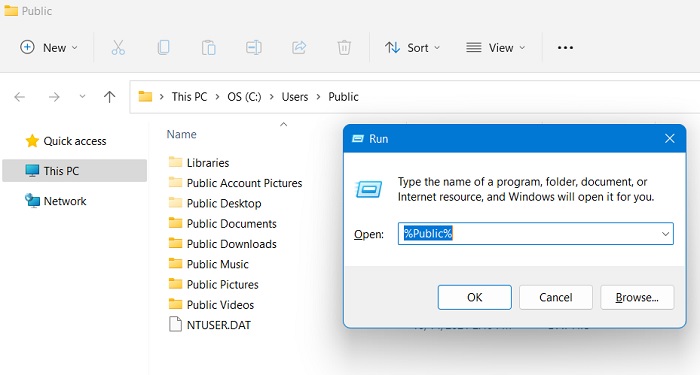Go forward with the forward arrow

click(54, 97)
